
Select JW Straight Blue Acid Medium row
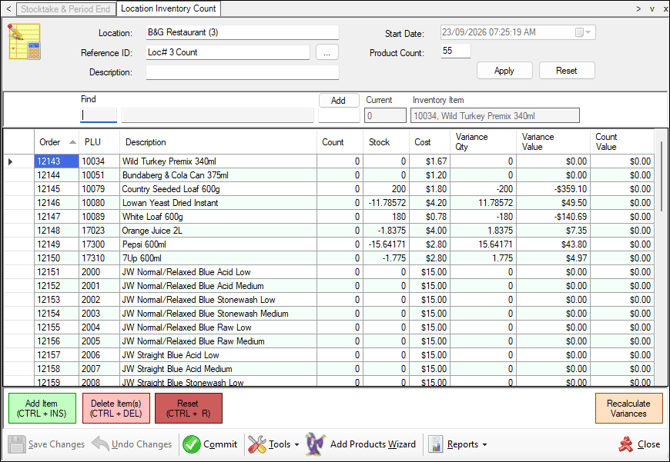[329, 369]
